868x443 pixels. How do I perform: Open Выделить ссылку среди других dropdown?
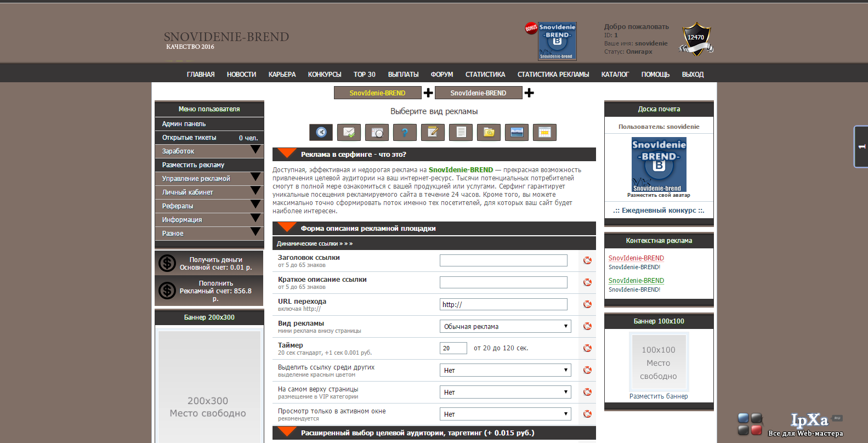tap(506, 370)
